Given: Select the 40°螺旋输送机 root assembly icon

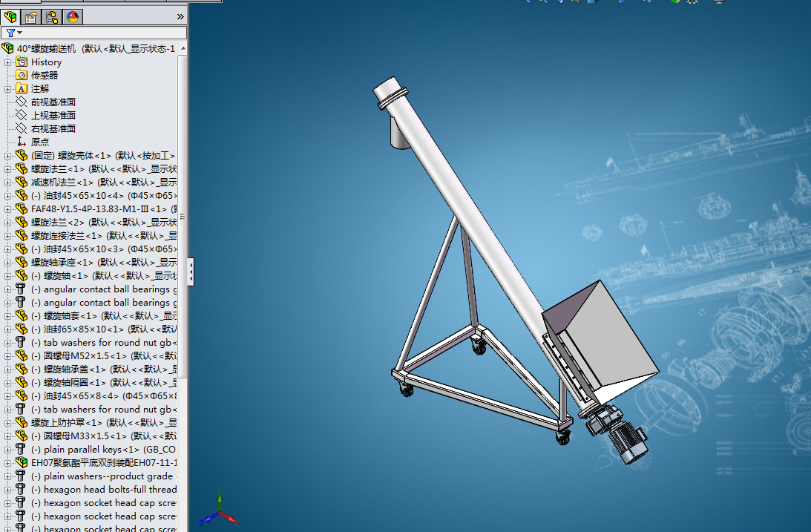Looking at the screenshot, I should pyautogui.click(x=7, y=48).
